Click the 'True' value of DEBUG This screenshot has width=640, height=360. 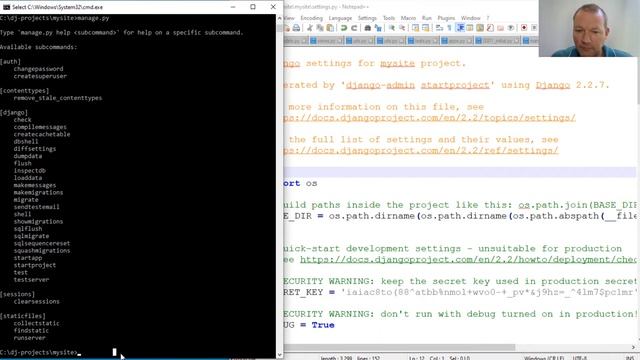point(323,325)
